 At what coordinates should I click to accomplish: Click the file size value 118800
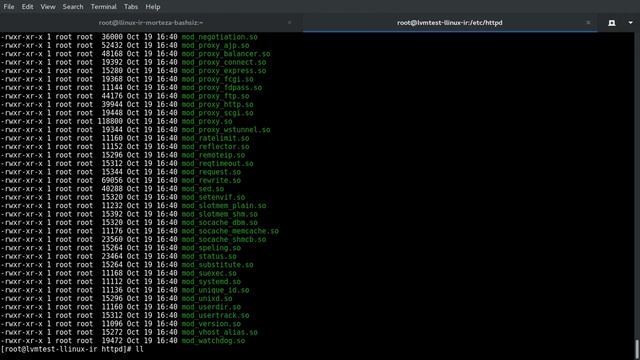click(110, 121)
